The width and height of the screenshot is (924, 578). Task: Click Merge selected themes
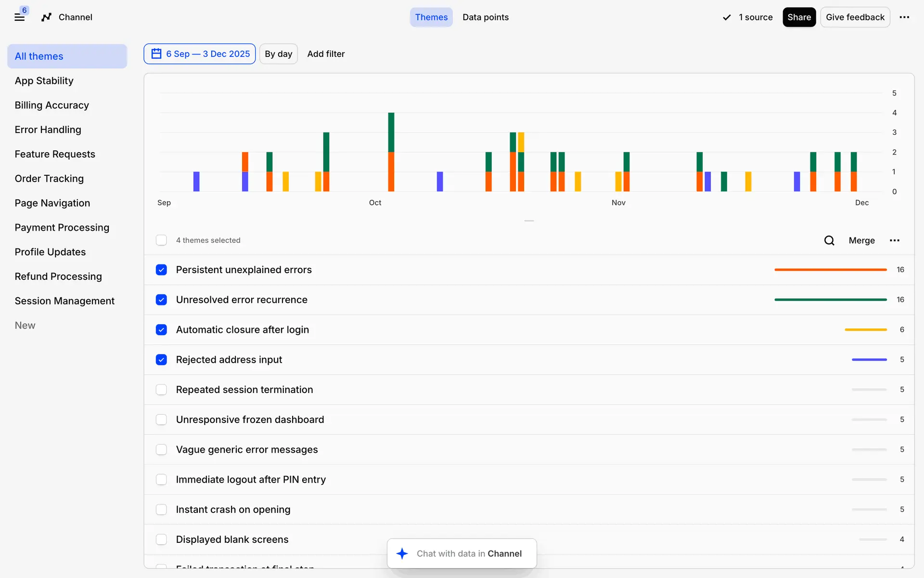pyautogui.click(x=861, y=240)
